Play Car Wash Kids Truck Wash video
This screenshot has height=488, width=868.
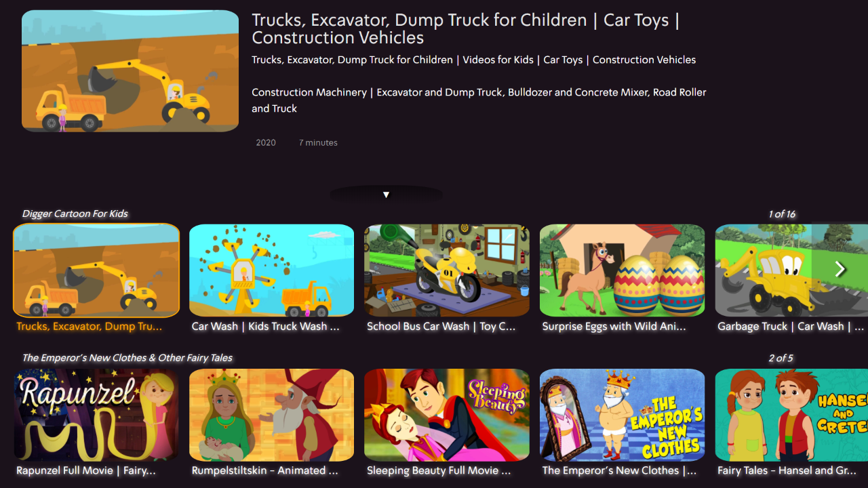click(x=271, y=270)
